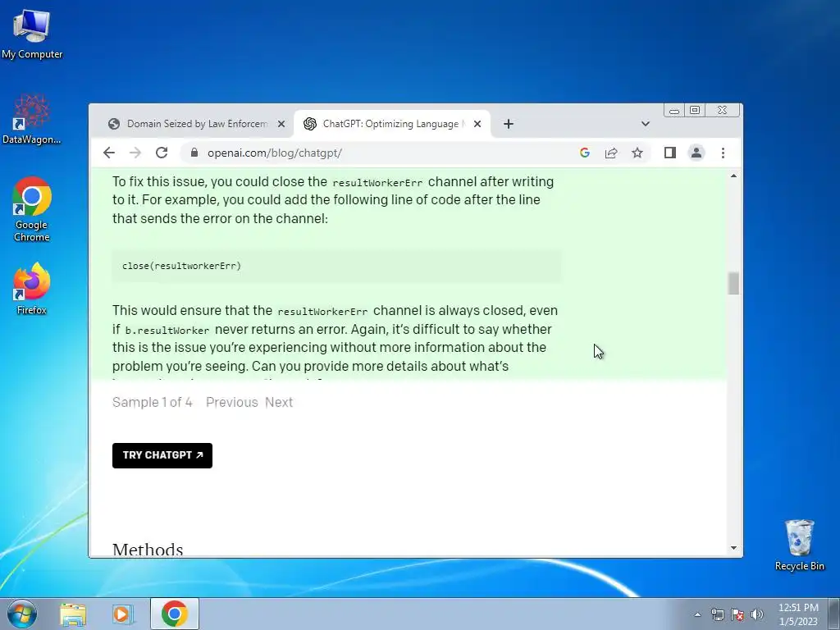Image resolution: width=840 pixels, height=630 pixels.
Task: Select Google Chrome desktop shortcut
Action: (32, 209)
